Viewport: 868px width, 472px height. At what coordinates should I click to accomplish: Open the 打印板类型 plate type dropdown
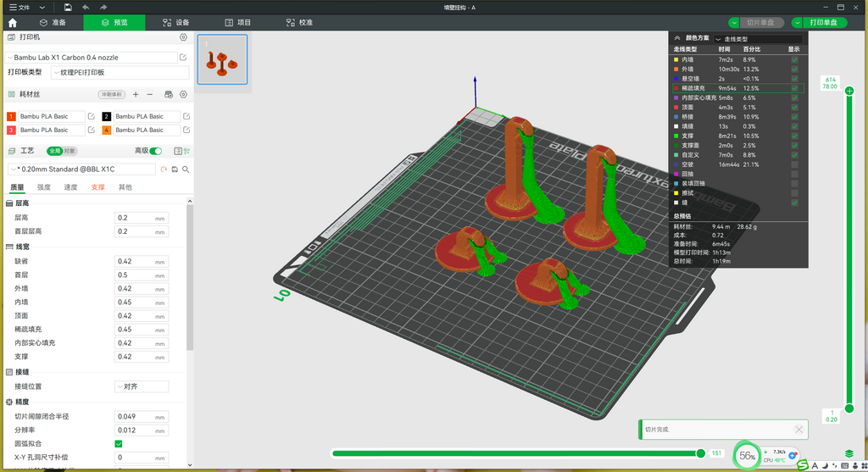120,73
